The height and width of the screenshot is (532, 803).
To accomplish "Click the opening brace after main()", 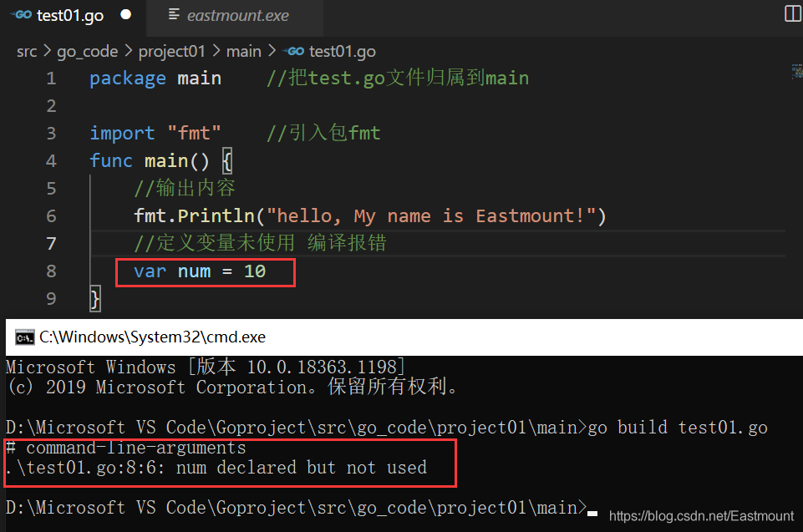I will tap(227, 161).
